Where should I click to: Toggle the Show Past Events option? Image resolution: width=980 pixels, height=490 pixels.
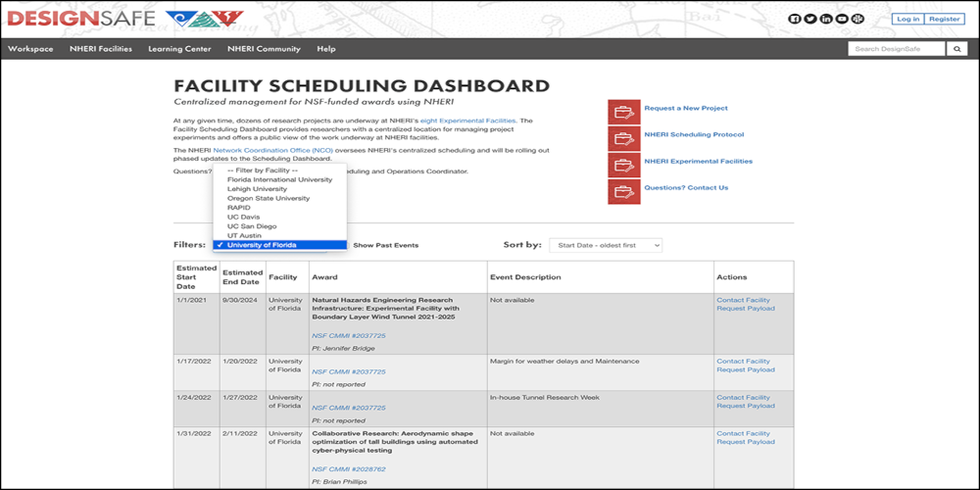(385, 246)
